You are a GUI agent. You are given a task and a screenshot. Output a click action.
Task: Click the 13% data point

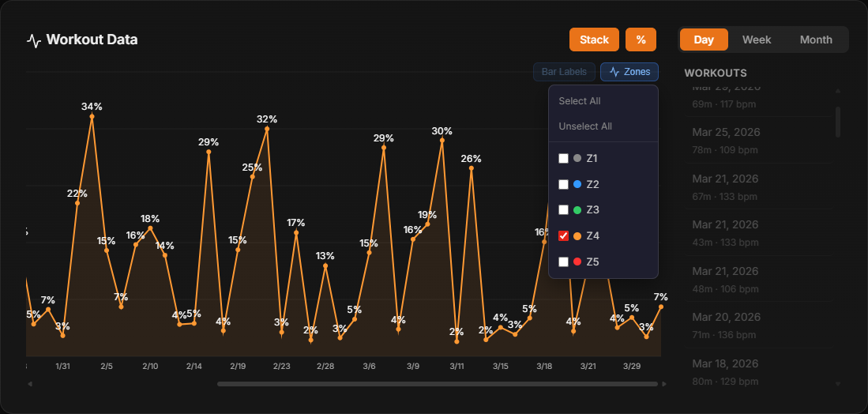pyautogui.click(x=325, y=265)
